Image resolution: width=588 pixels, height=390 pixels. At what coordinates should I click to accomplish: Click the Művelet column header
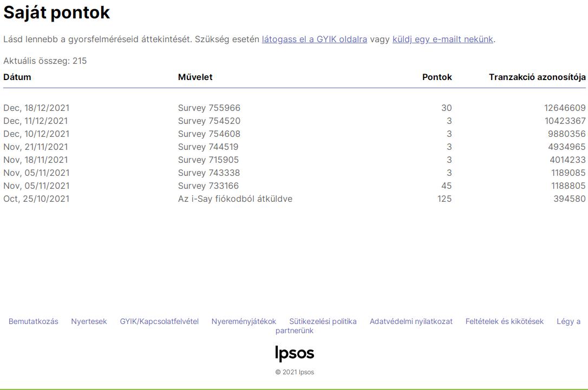195,77
